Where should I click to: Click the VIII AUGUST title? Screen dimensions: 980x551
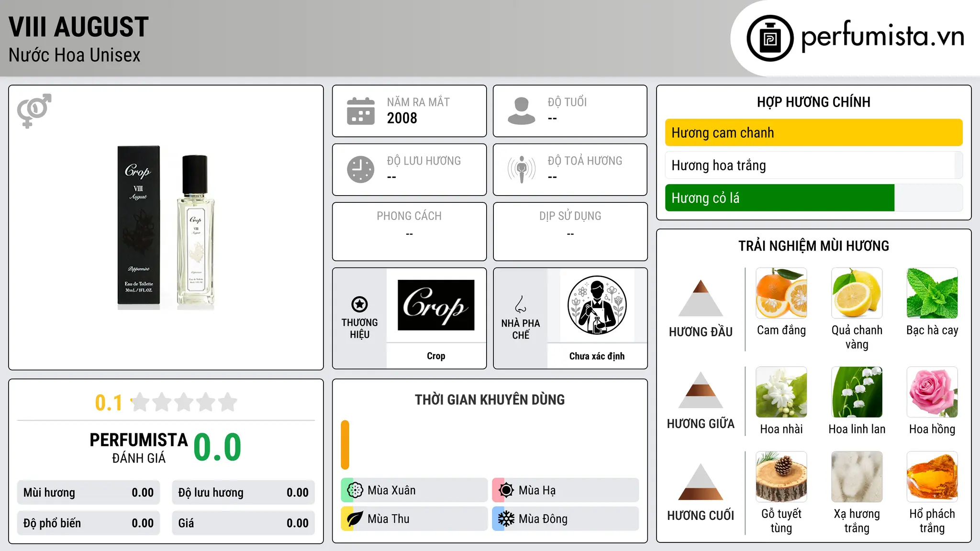coord(78,27)
